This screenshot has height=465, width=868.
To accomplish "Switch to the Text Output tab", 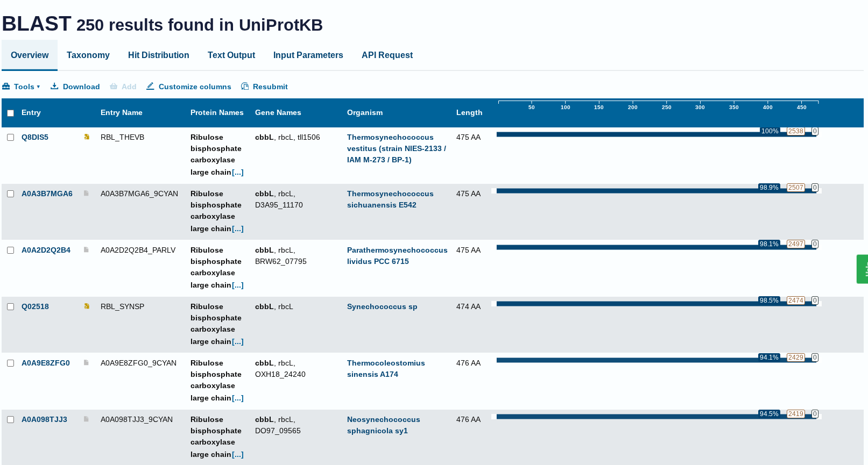I will pyautogui.click(x=231, y=55).
